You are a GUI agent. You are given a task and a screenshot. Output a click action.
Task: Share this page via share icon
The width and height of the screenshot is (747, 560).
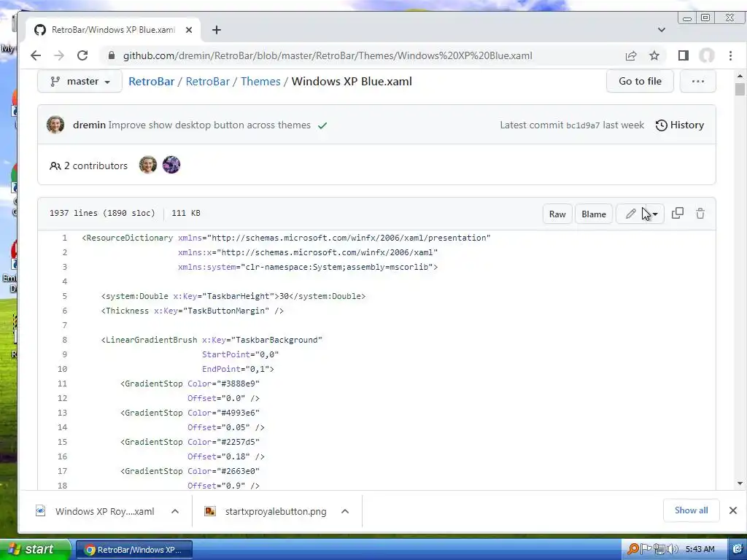tap(631, 55)
